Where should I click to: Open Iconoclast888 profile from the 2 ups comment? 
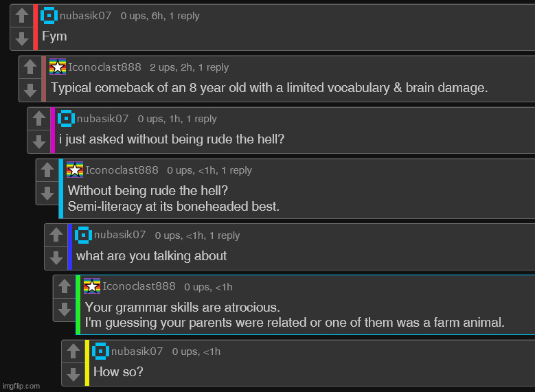click(104, 67)
